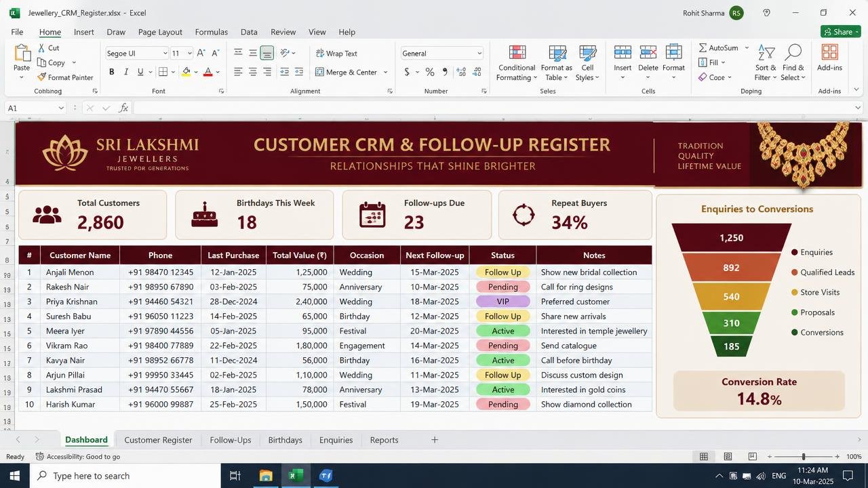Expand the General number format dropdown

pos(479,54)
